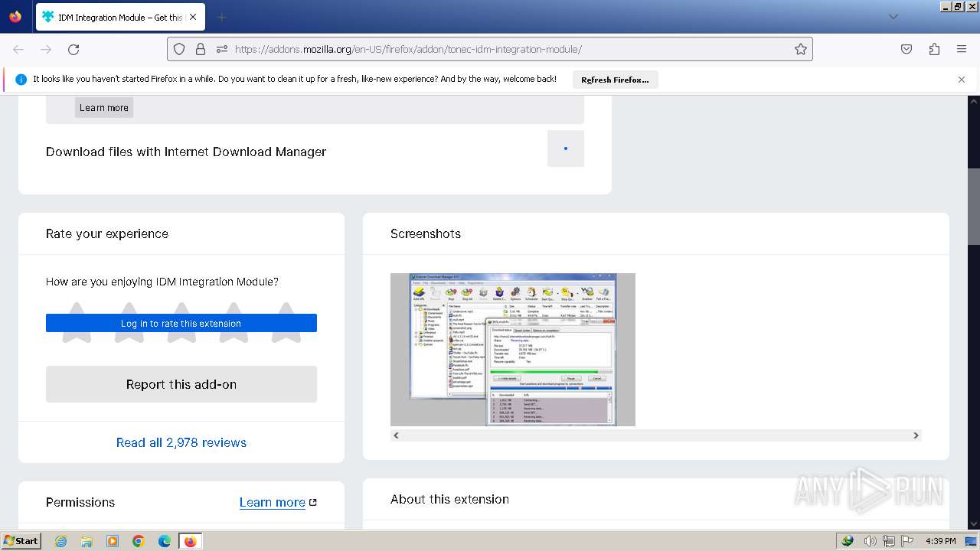980x551 pixels.
Task: Open the Windows Start menu
Action: pos(21,541)
